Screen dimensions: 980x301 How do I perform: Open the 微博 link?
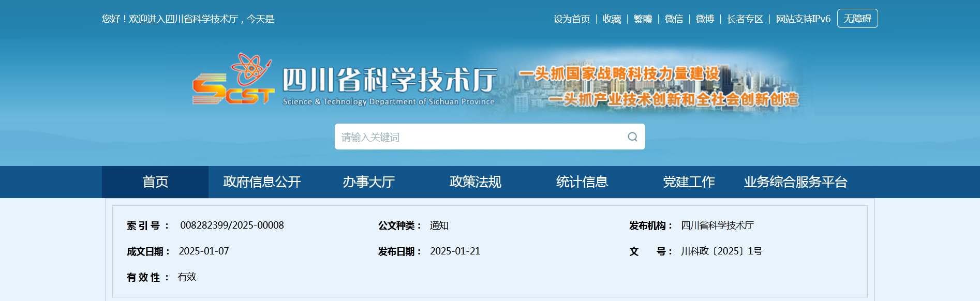click(x=705, y=19)
